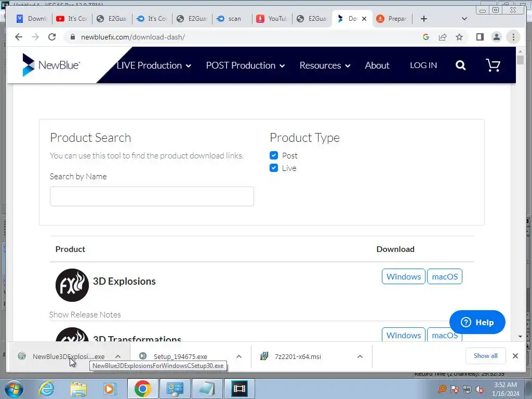Uncheck the Live product type checkbox
This screenshot has height=399, width=532.
(274, 168)
